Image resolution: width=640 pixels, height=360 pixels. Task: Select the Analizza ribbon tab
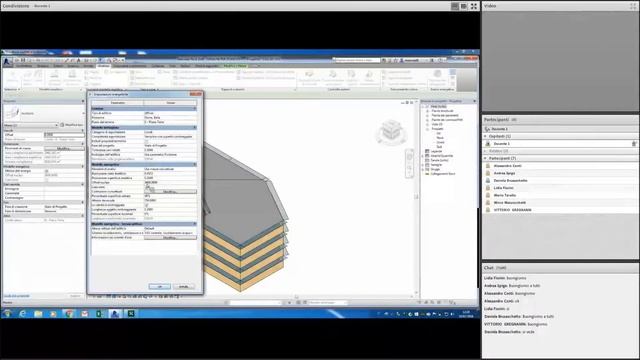[x=103, y=66]
